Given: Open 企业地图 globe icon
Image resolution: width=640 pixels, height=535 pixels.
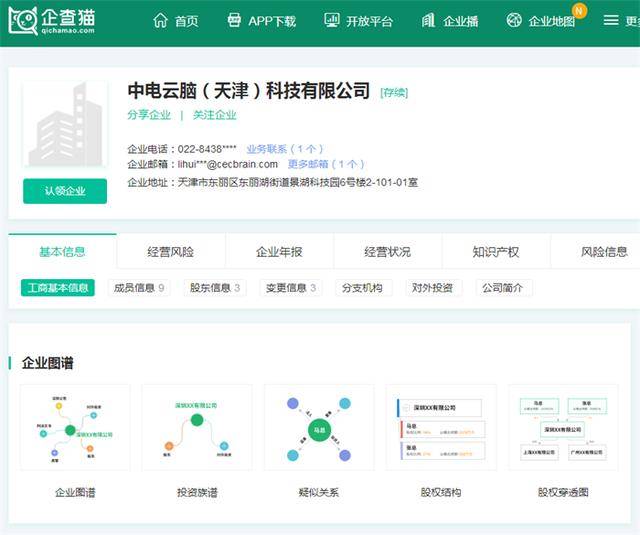Looking at the screenshot, I should (514, 20).
